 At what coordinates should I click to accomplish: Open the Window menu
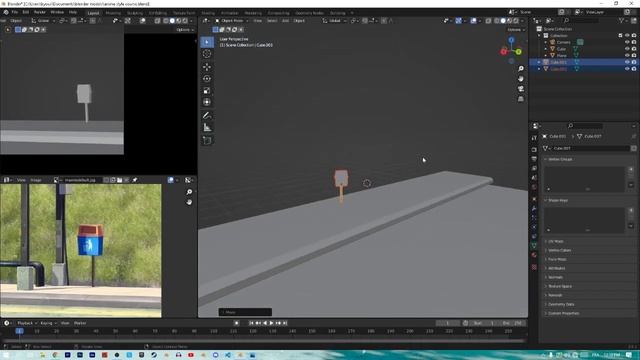[x=57, y=12]
